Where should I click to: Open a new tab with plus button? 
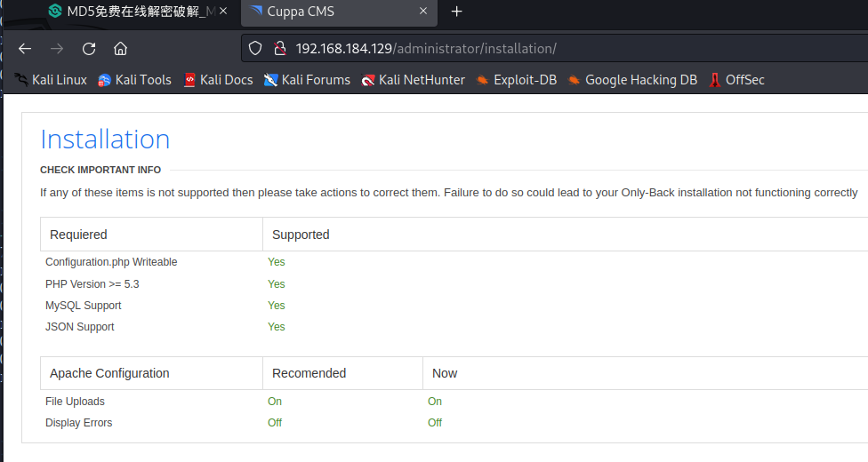point(457,12)
